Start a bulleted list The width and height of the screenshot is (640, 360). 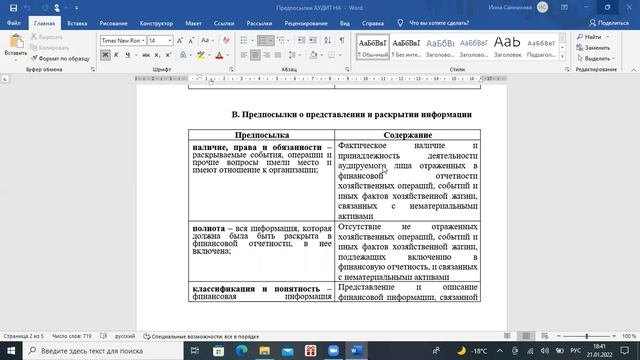click(x=244, y=40)
